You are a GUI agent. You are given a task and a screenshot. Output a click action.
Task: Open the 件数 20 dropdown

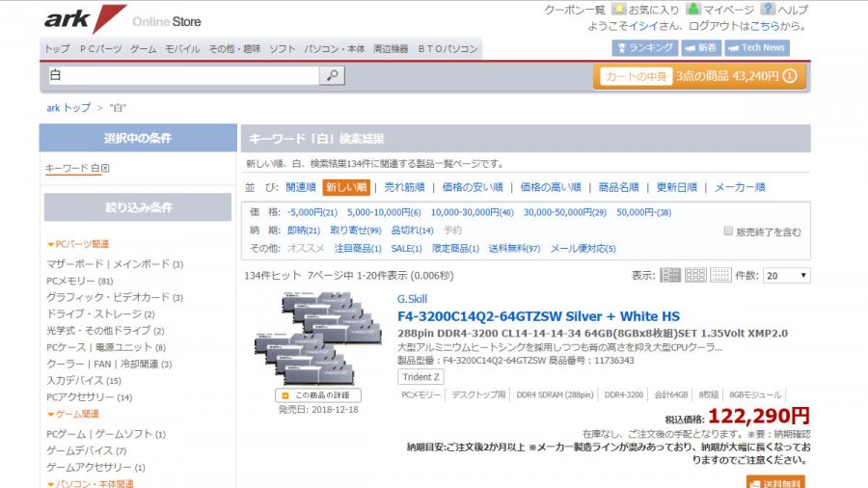(x=787, y=276)
